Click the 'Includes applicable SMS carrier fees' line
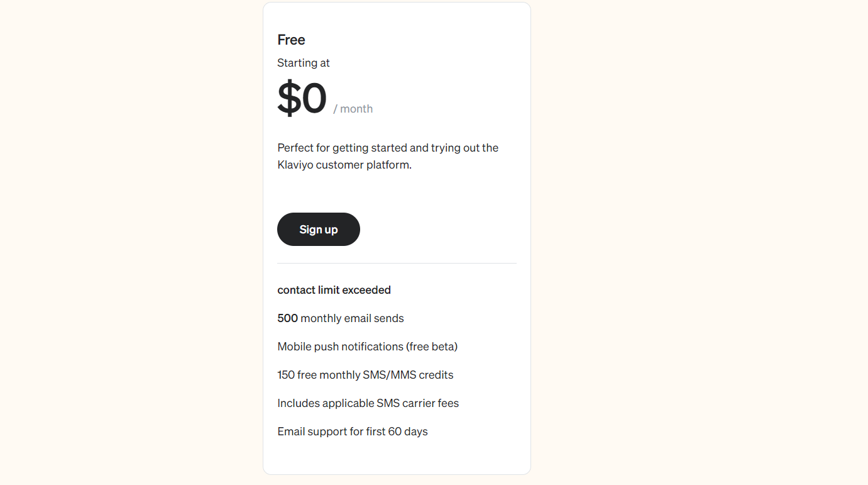The height and width of the screenshot is (485, 868). click(x=368, y=403)
